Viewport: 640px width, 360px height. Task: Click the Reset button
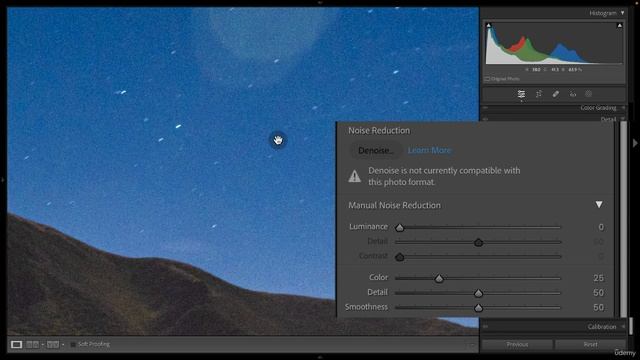point(590,344)
